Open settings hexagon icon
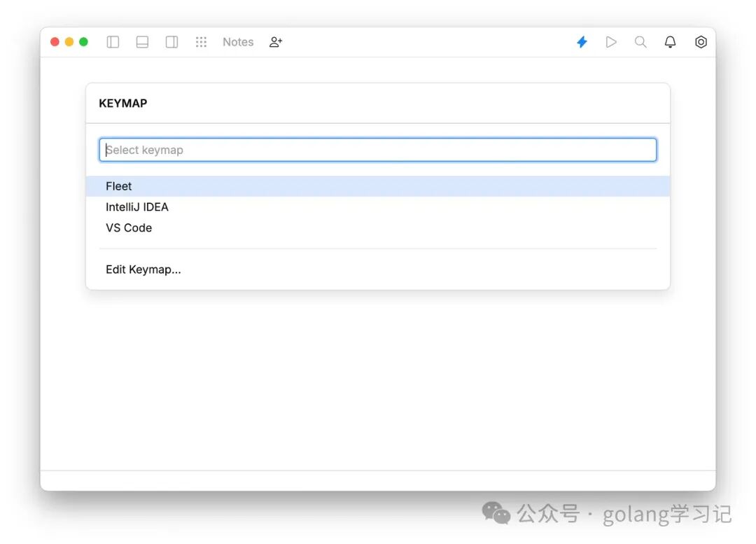Screen dimensions: 756x544 [701, 42]
